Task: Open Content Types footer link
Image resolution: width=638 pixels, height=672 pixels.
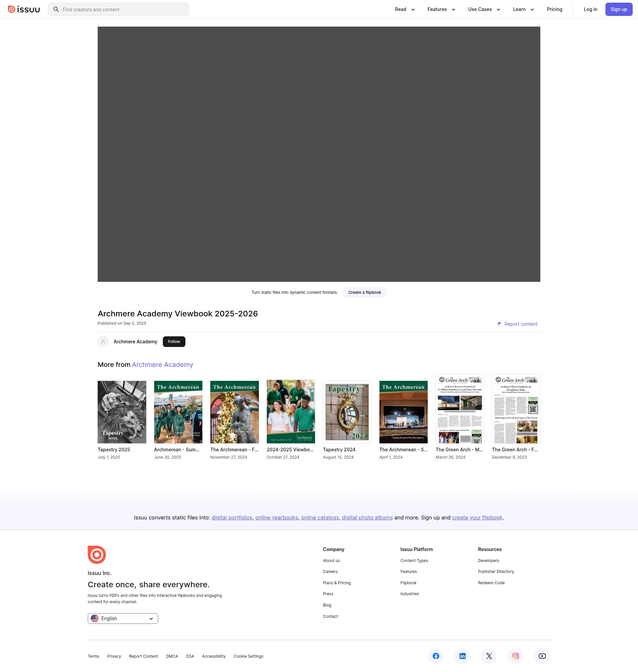Action: [414, 560]
